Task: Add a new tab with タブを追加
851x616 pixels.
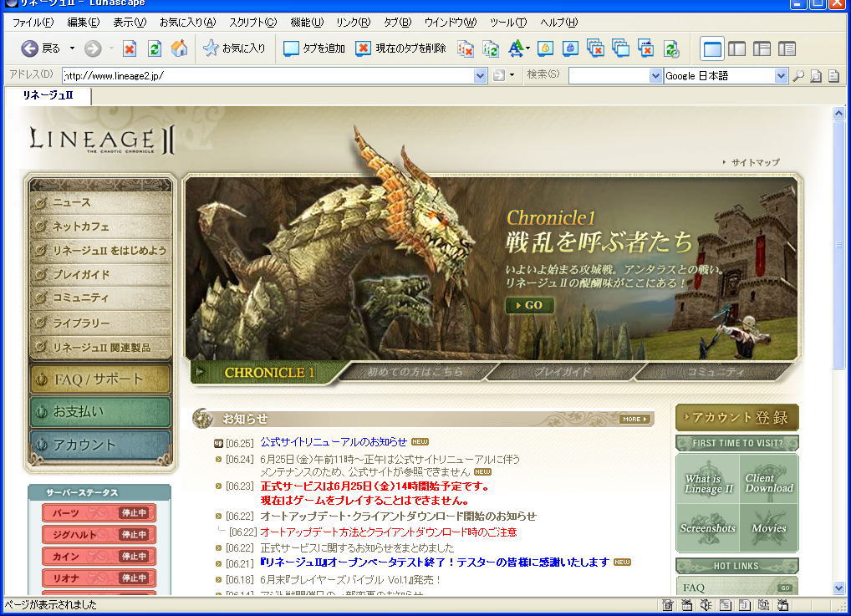Action: pyautogui.click(x=314, y=48)
